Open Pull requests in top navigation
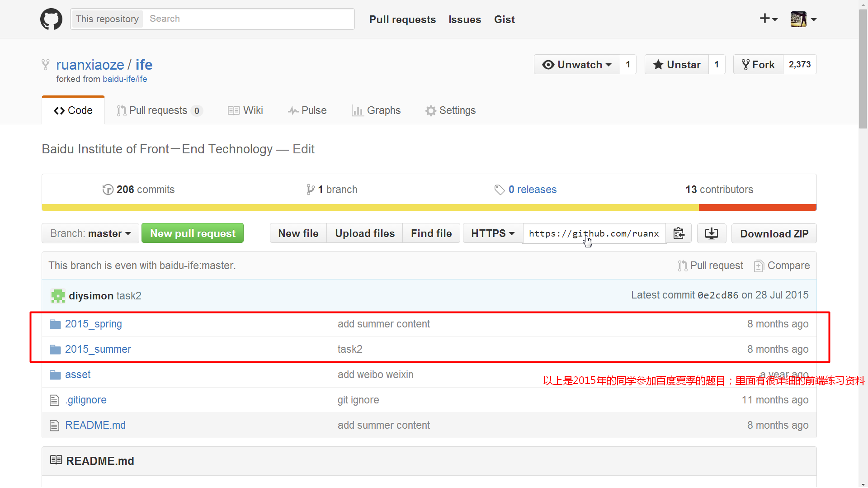The width and height of the screenshot is (868, 488). point(402,19)
